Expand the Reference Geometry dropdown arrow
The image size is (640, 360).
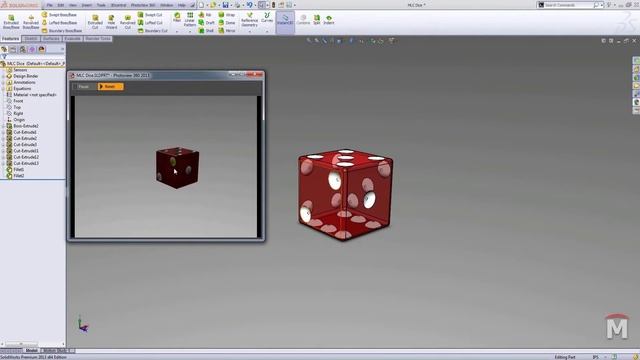click(249, 31)
